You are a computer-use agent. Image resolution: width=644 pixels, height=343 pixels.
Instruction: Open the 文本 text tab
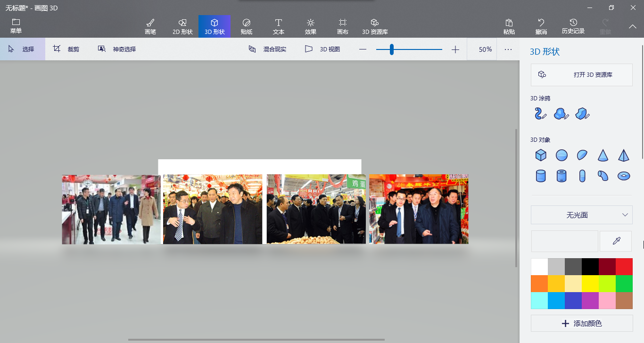click(x=279, y=27)
